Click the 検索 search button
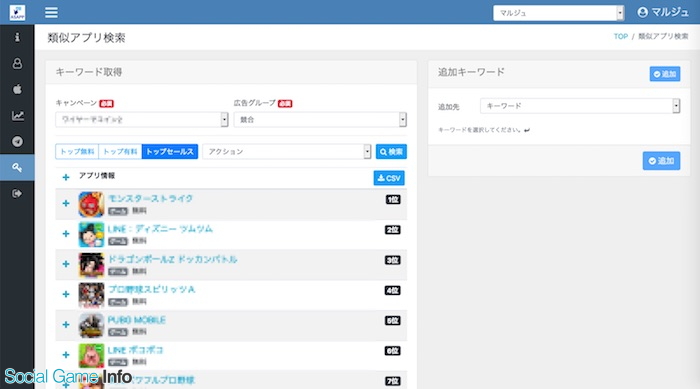Image resolution: width=700 pixels, height=389 pixels. click(x=391, y=152)
